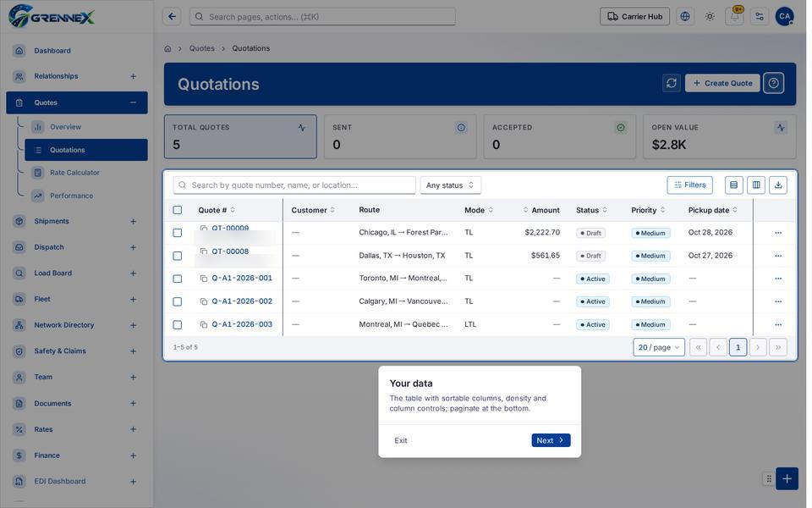Click the blue plus floating action button
Screen dimensions: 812x508
pyautogui.click(x=787, y=479)
